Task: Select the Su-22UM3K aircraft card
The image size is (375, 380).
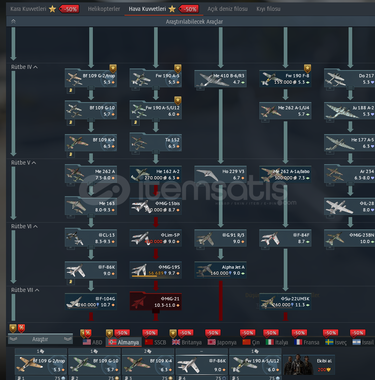Action: [285, 302]
